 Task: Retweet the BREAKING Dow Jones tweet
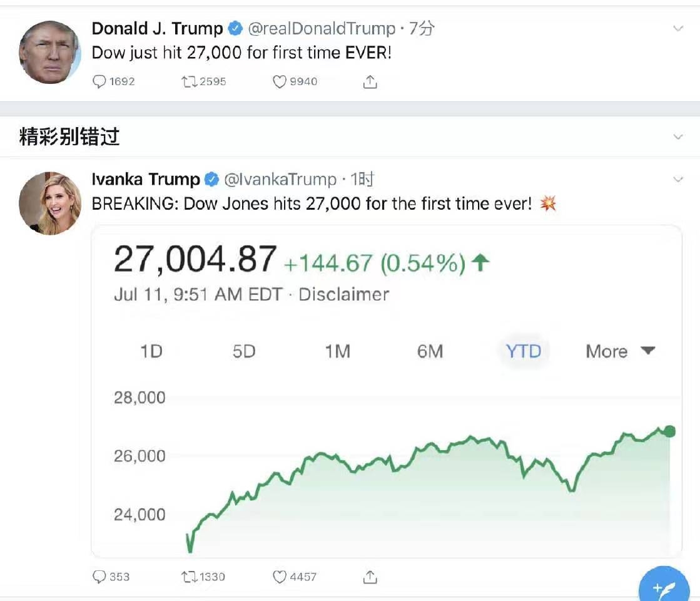pos(189,577)
